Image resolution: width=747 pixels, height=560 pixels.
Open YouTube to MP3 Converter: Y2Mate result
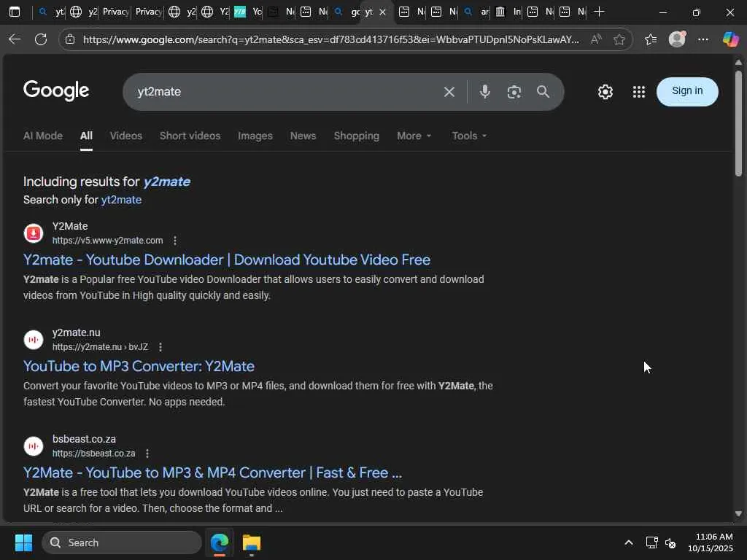(x=139, y=366)
